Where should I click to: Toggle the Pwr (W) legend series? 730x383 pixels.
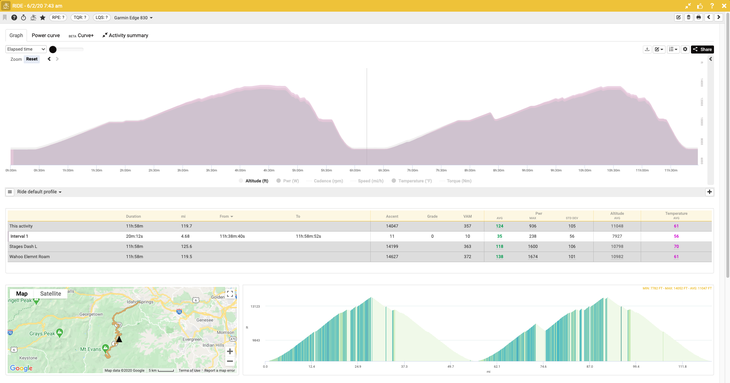click(288, 181)
